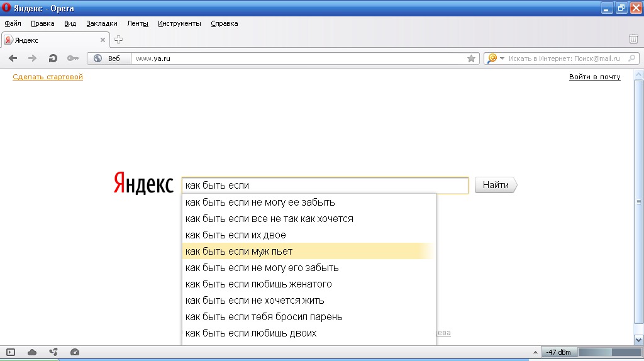This screenshot has height=361, width=644.
Task: Click the mail.ru search engine icon
Action: [x=492, y=58]
